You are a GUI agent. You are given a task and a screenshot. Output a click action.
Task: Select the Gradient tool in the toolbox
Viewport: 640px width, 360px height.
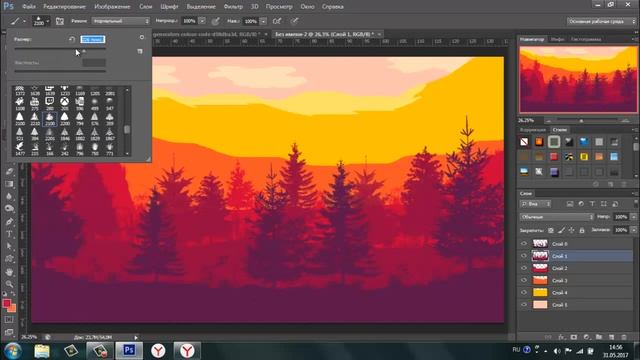click(x=9, y=184)
